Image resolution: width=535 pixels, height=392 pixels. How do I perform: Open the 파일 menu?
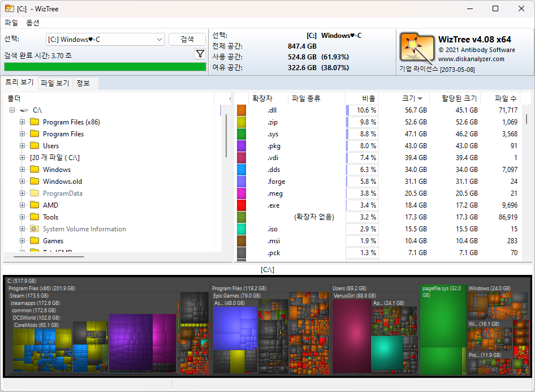[11, 23]
